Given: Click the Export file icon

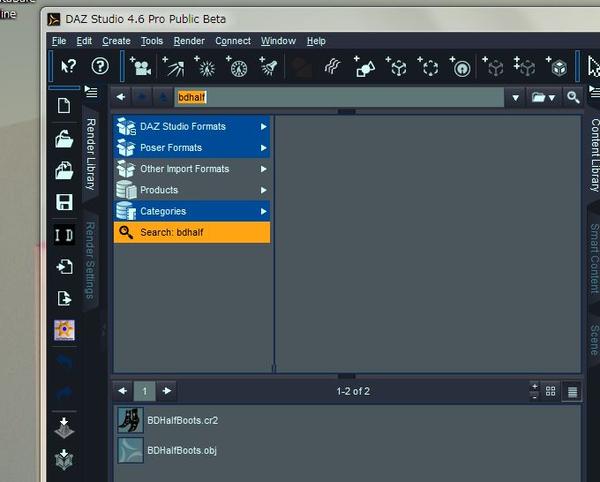Looking at the screenshot, I should click(x=64, y=298).
